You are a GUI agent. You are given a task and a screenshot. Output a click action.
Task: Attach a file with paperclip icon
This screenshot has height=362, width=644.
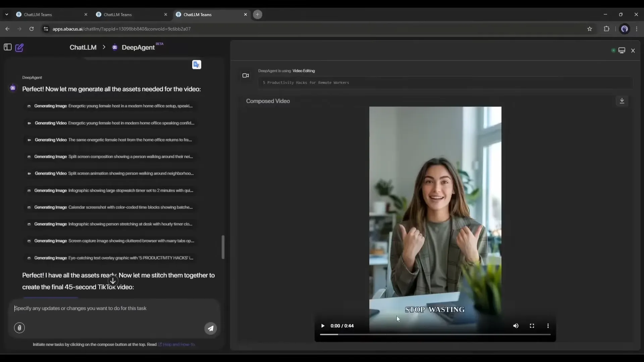click(x=19, y=328)
